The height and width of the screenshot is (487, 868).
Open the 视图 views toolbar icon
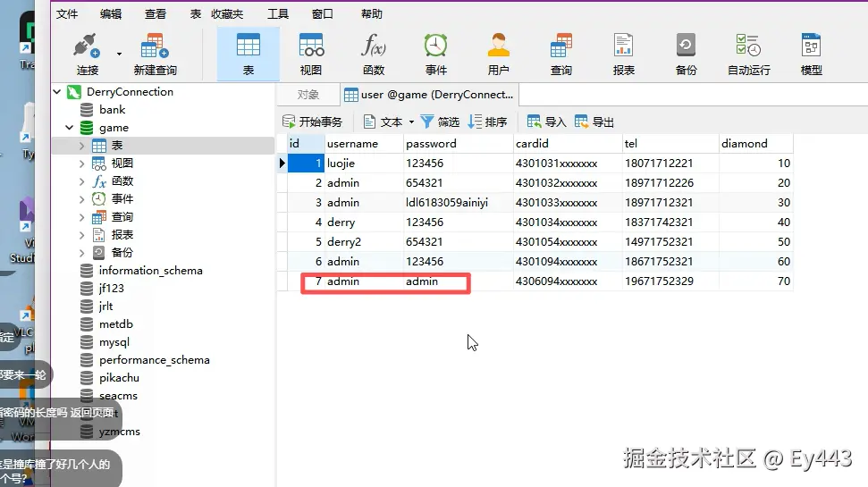[x=310, y=54]
